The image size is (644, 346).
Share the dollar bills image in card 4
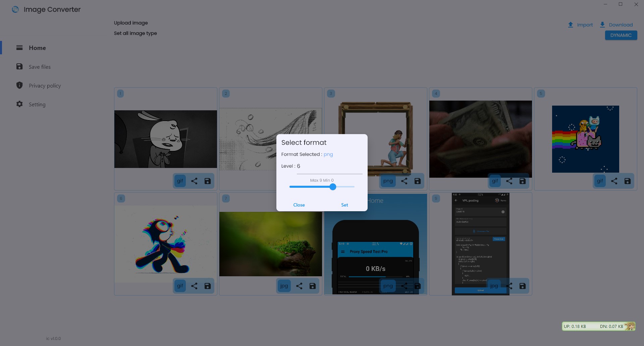pos(509,181)
